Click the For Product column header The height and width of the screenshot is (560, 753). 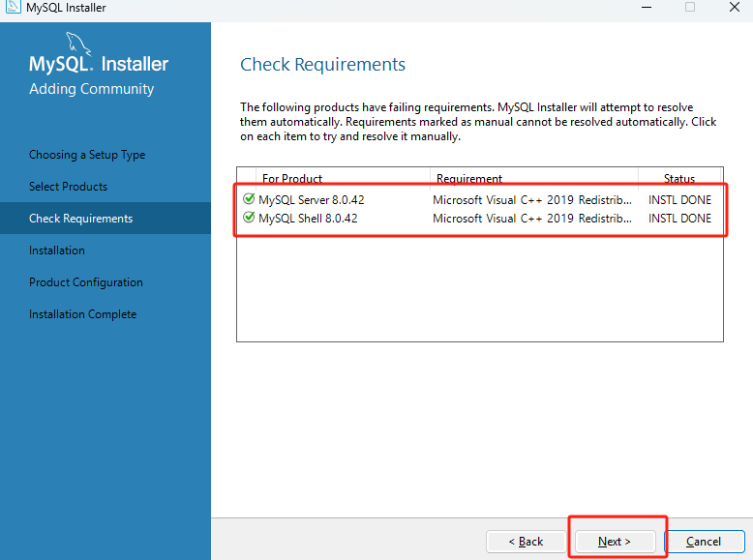click(343, 178)
